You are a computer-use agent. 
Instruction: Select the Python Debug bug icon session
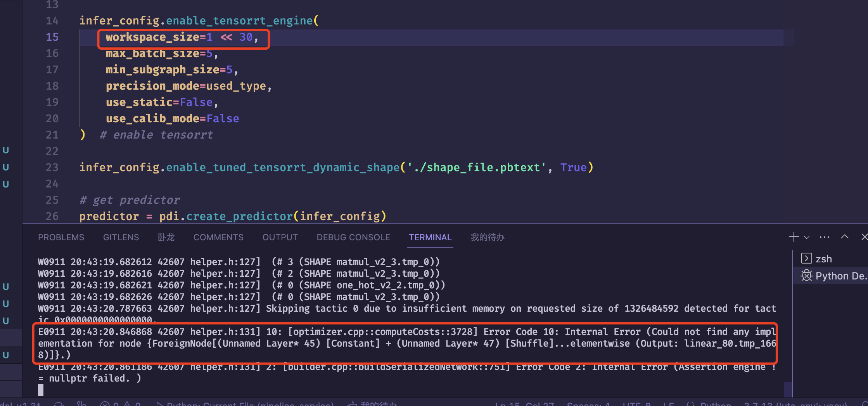point(807,276)
